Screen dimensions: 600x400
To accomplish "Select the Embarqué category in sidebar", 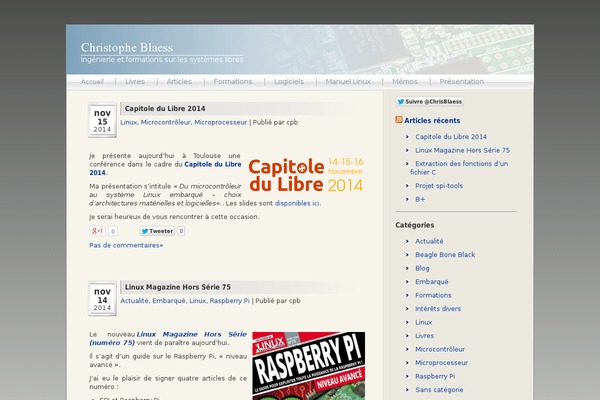I will pyautogui.click(x=432, y=282).
